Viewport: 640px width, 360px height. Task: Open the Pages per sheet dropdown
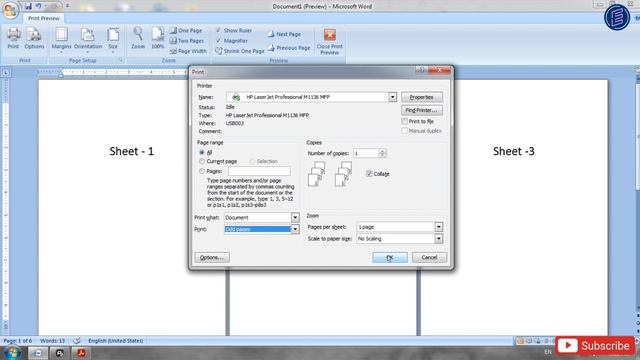pos(438,227)
